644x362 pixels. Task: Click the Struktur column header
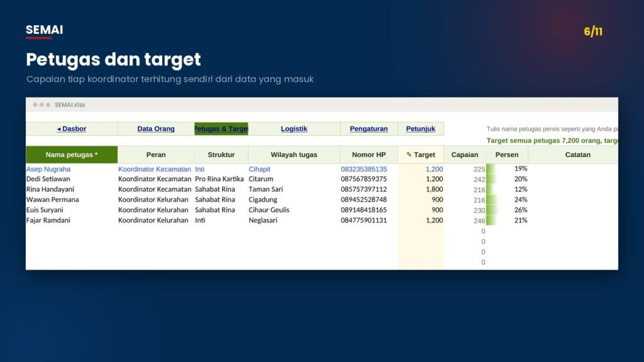[221, 155]
